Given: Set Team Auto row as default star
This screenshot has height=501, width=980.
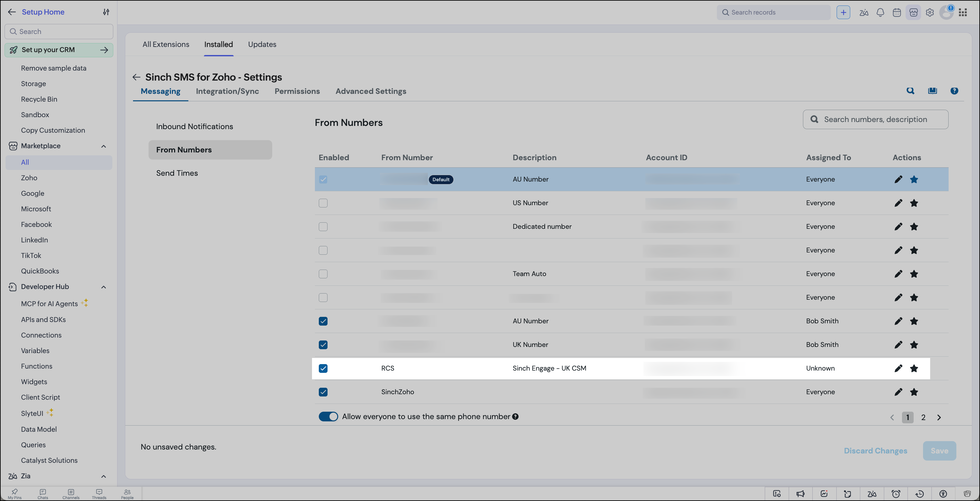Looking at the screenshot, I should 914,274.
